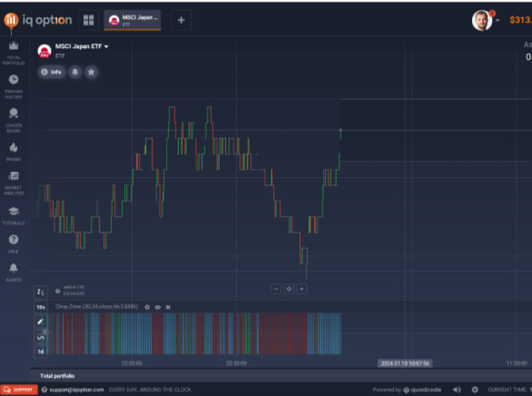Open Trading History in the sidebar
This screenshot has width=532, height=396.
(14, 87)
